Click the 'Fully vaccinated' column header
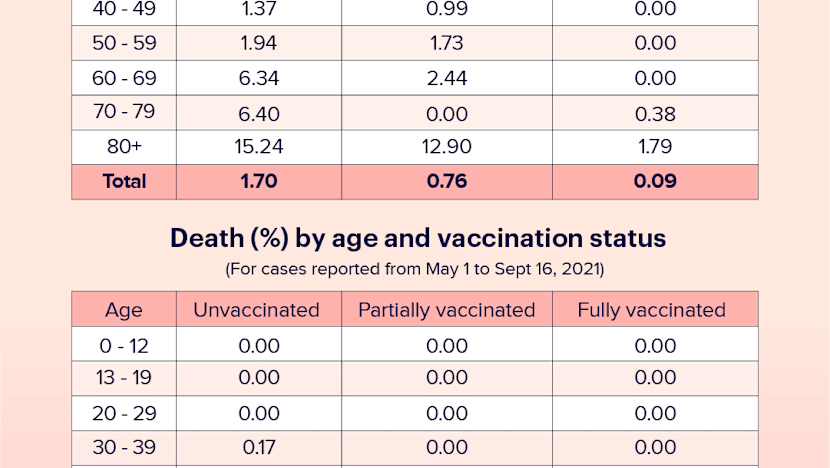 tap(651, 310)
